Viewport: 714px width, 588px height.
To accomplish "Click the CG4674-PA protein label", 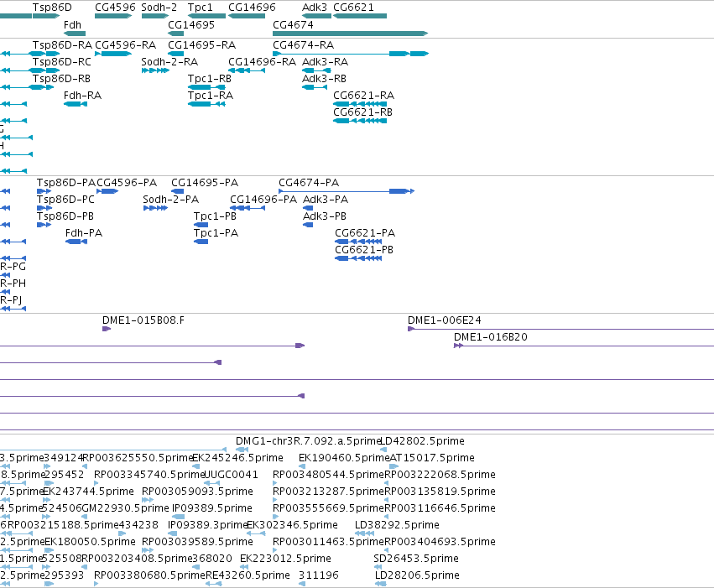I will tap(309, 183).
